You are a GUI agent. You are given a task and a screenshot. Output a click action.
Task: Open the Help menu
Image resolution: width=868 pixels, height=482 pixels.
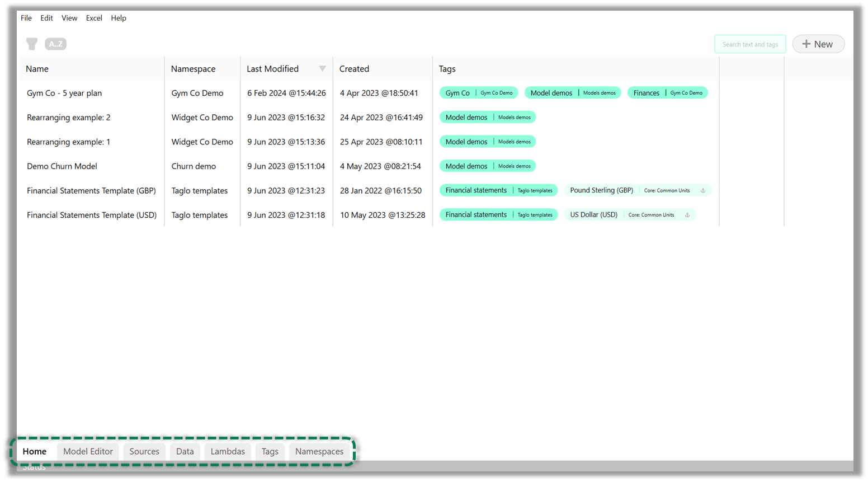click(x=119, y=17)
